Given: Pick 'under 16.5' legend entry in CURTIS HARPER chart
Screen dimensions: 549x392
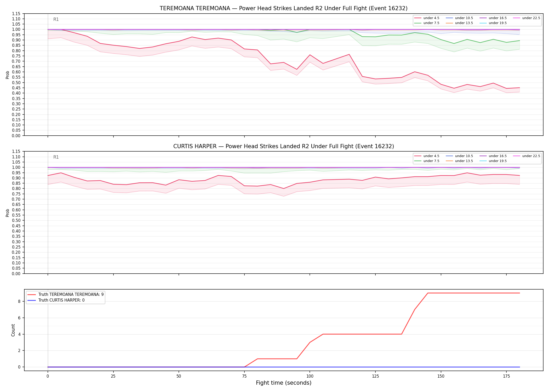Looking at the screenshot, I should coord(493,156).
